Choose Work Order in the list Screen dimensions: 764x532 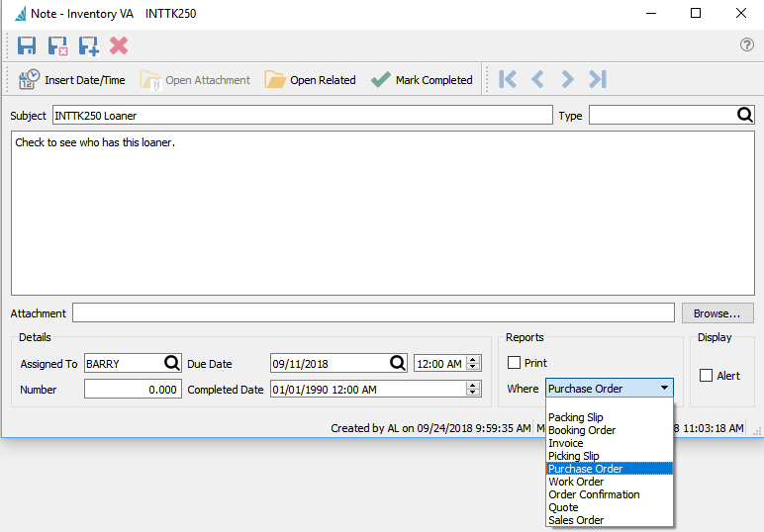(x=610, y=482)
